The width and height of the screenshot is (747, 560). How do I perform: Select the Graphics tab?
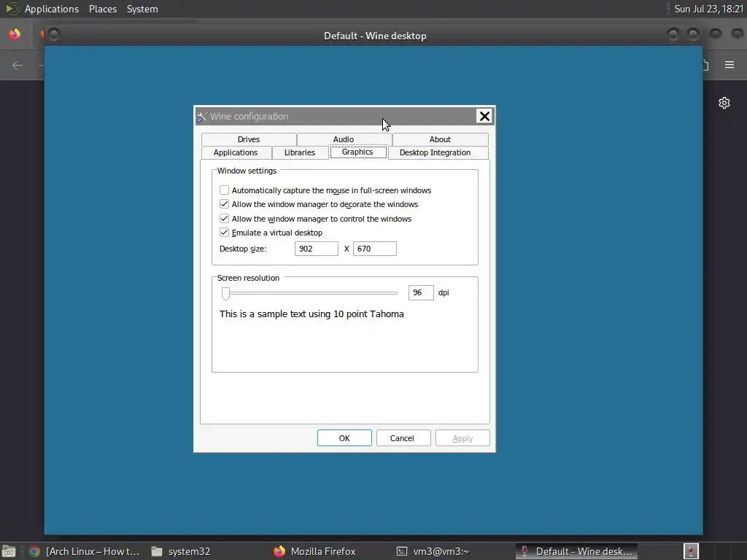point(357,152)
